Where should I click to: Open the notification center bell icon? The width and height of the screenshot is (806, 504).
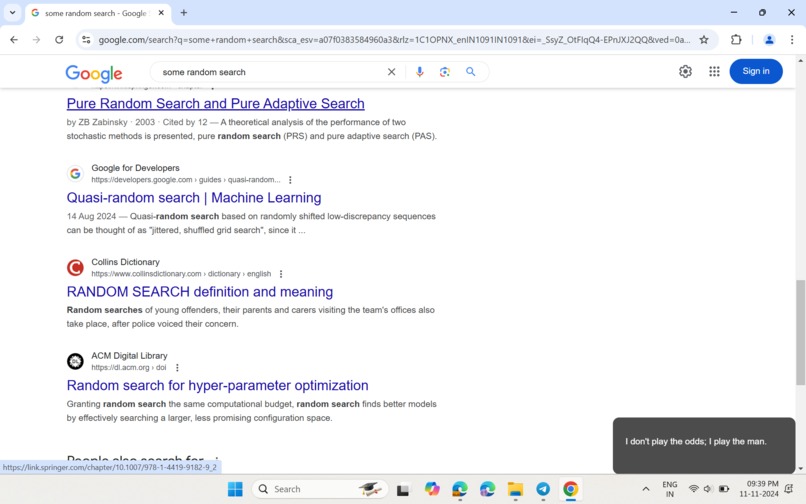click(x=789, y=489)
